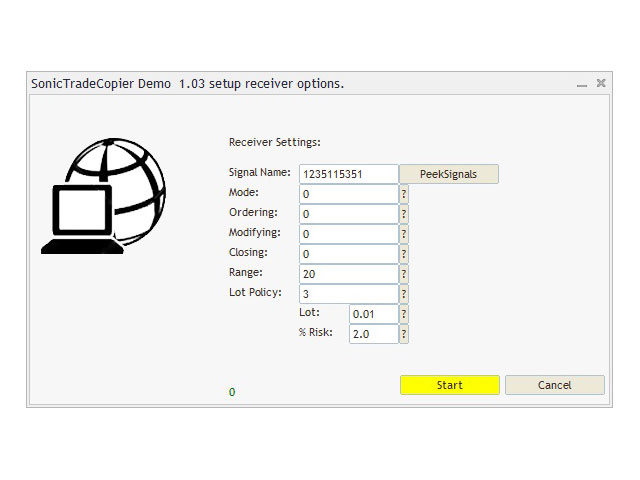The height and width of the screenshot is (480, 640).
Task: Cancel the receiver setup
Action: [x=555, y=385]
